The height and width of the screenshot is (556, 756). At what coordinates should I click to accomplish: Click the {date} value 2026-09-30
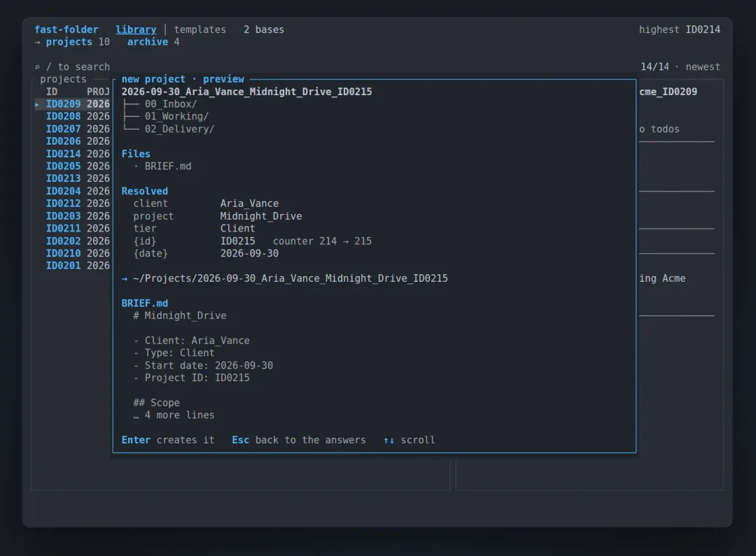pos(249,253)
